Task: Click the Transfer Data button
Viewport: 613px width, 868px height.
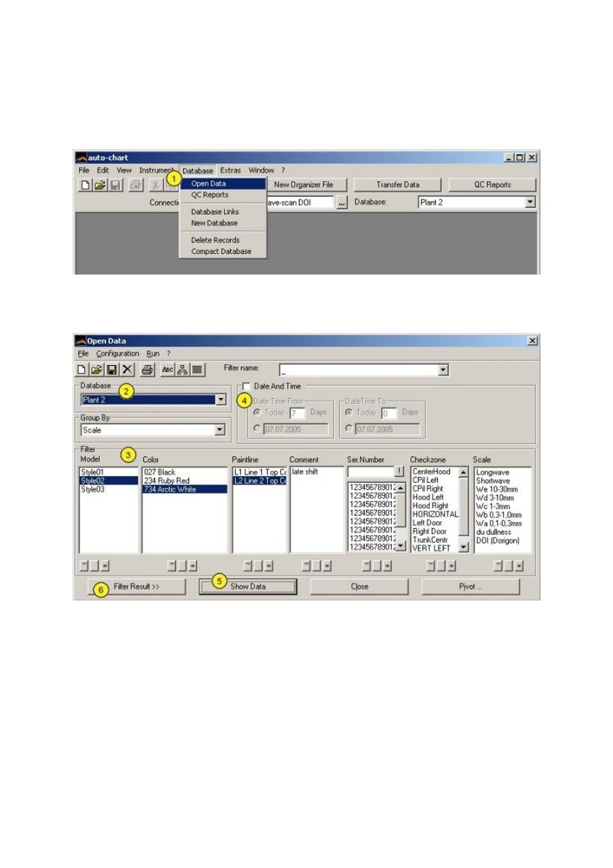Action: coord(398,185)
